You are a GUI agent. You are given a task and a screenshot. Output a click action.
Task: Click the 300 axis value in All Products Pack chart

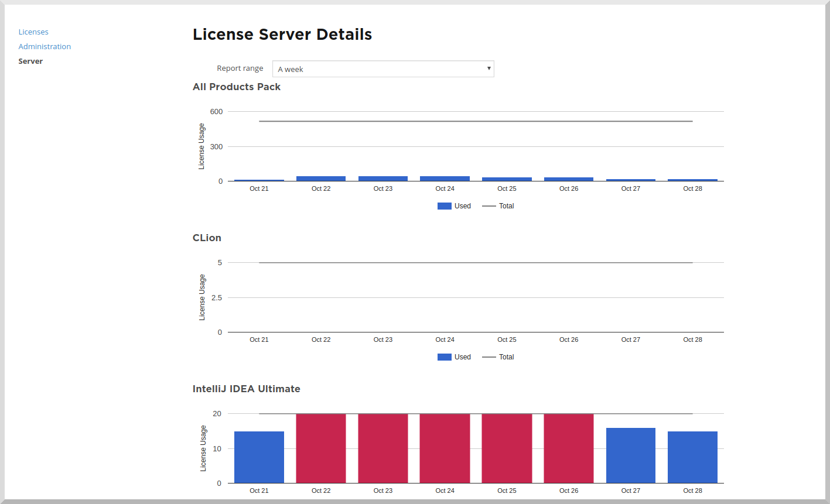pyautogui.click(x=217, y=147)
